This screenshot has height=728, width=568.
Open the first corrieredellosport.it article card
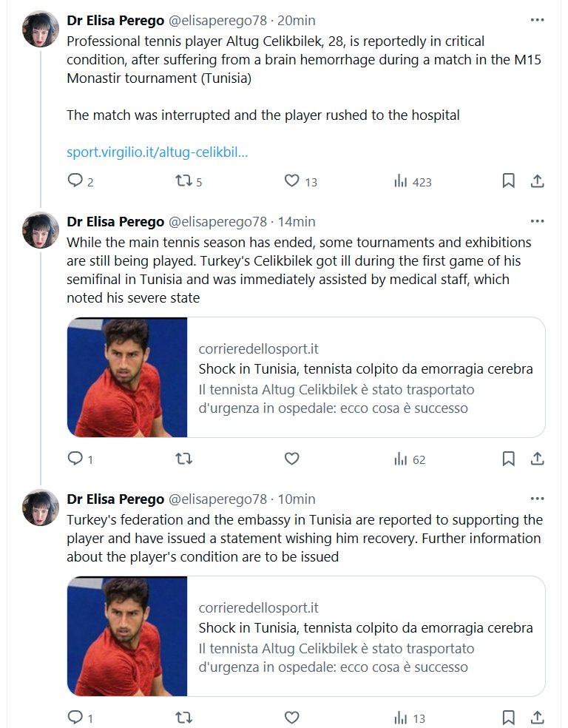tap(365, 377)
